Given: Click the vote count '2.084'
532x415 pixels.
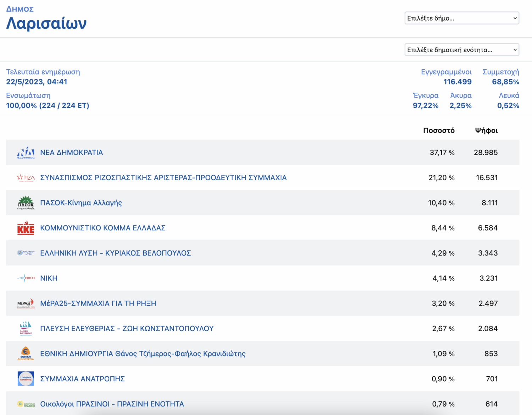Looking at the screenshot, I should (x=488, y=329).
